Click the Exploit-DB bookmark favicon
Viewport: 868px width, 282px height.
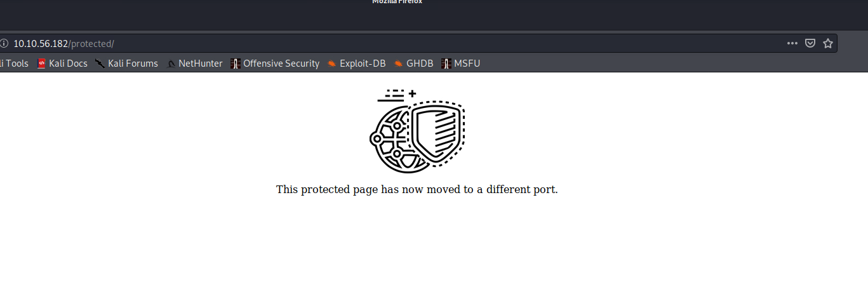pos(332,64)
